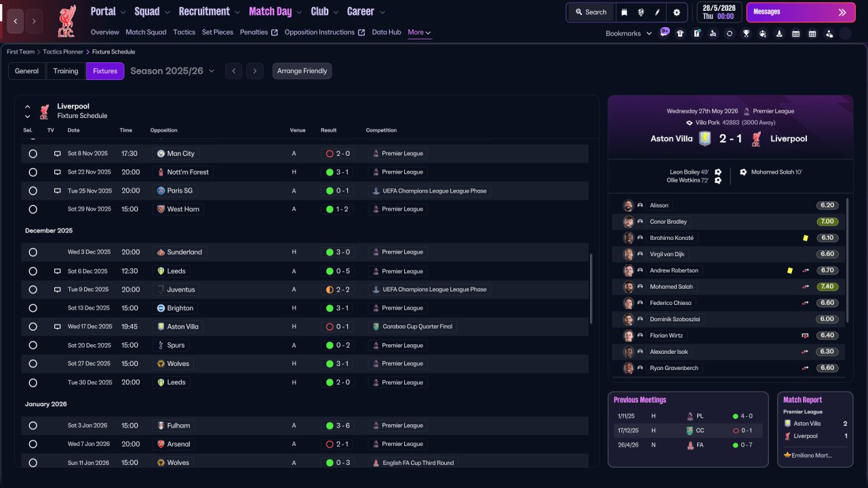
Task: Click the TV icon on the Man City row
Action: [x=58, y=154]
